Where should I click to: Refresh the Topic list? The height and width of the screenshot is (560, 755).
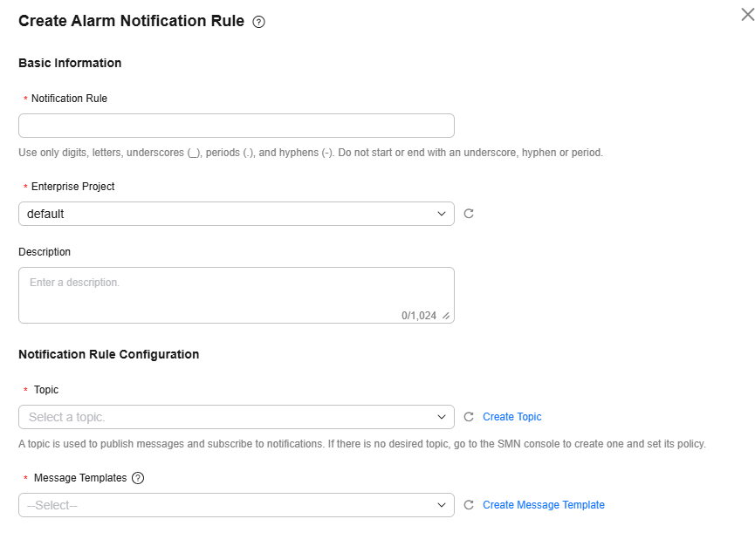(469, 417)
